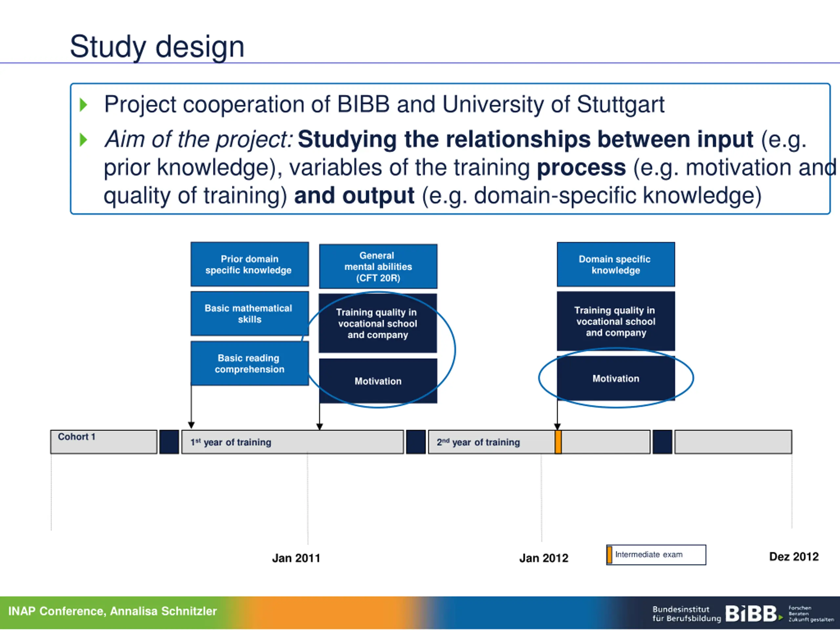Click 'Bundesinstitut für Berufsbildung' footer text
The width and height of the screenshot is (840, 630).
point(686,614)
